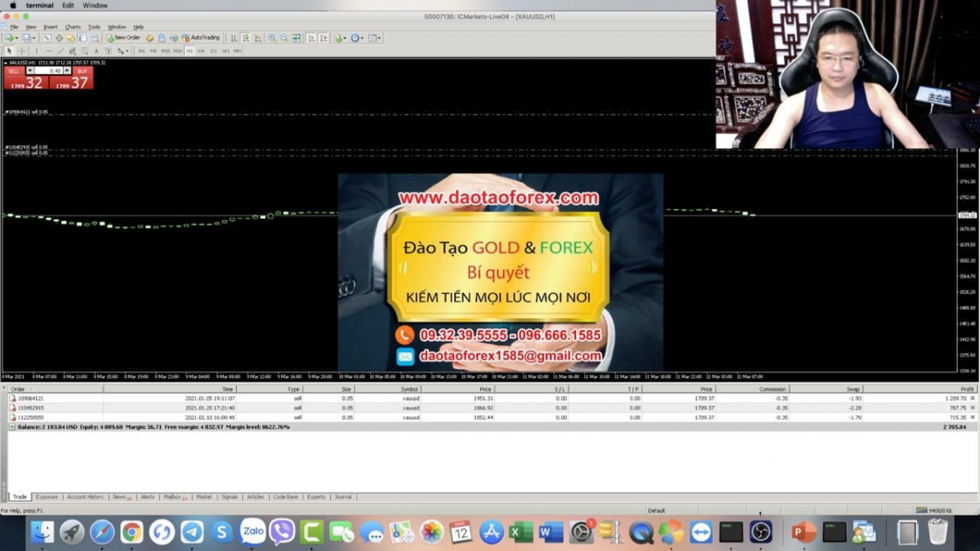
Task: Open PowerPoint from the Dock
Action: (x=804, y=532)
